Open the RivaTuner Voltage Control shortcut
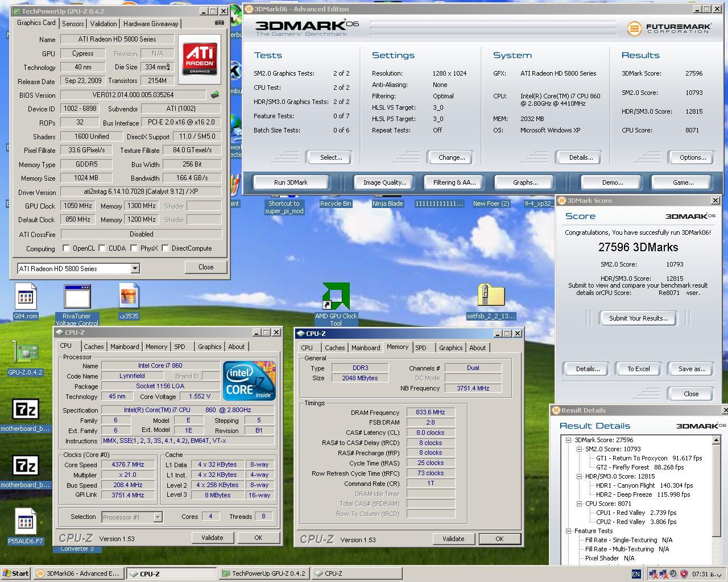 (x=77, y=306)
